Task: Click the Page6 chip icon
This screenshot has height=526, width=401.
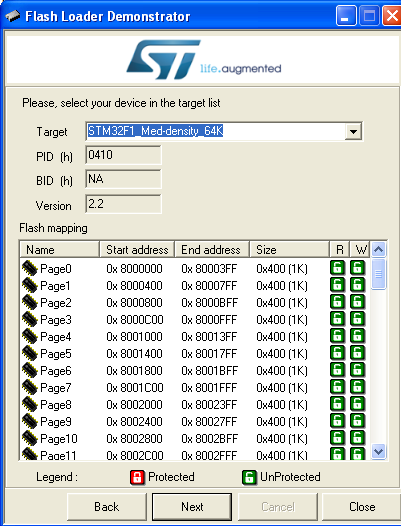Action: [30, 370]
